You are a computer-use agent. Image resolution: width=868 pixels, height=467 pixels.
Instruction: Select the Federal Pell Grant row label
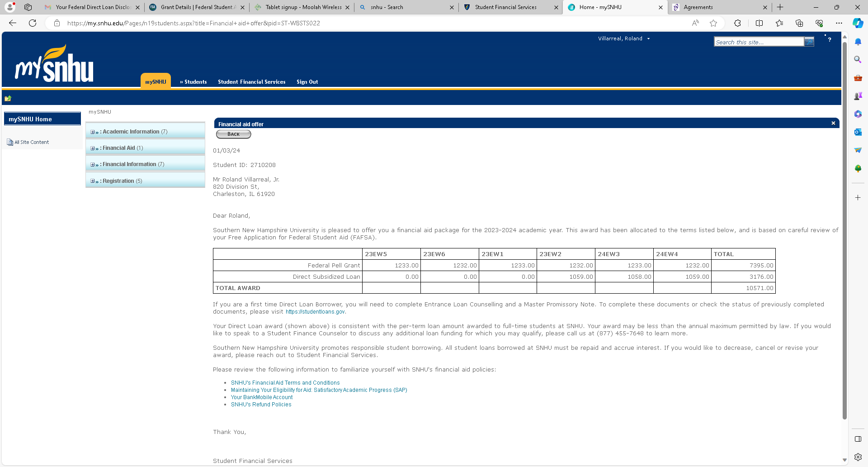pyautogui.click(x=334, y=266)
